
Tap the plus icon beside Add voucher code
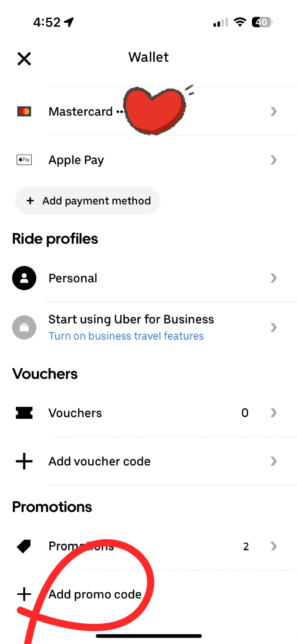[x=24, y=461]
